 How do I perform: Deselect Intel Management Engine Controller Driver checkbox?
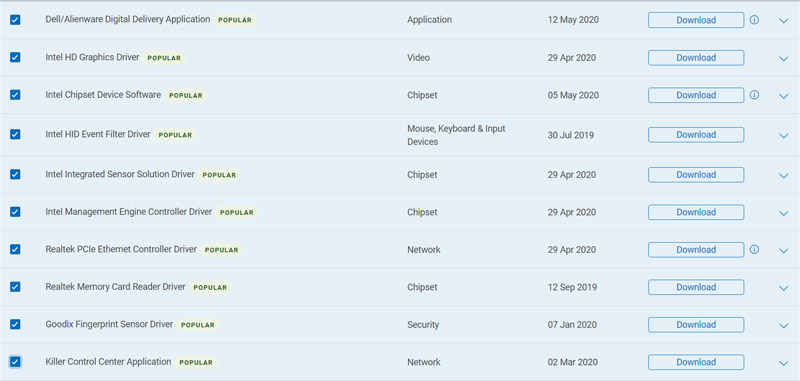pyautogui.click(x=15, y=212)
